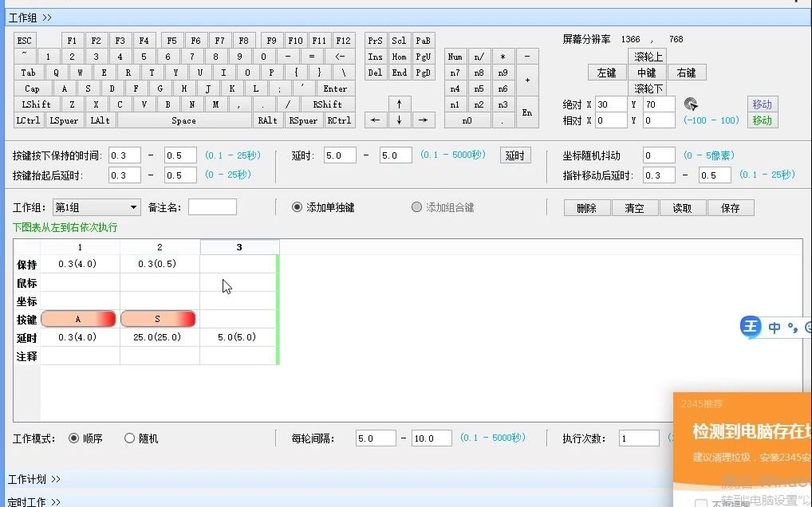Click the 保存 save button
Screen dimensions: 812x507
(x=731, y=207)
